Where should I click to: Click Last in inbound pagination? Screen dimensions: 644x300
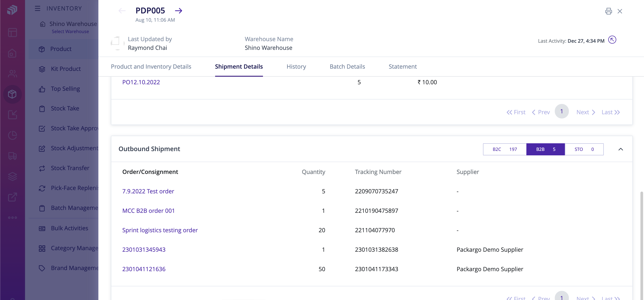point(610,112)
